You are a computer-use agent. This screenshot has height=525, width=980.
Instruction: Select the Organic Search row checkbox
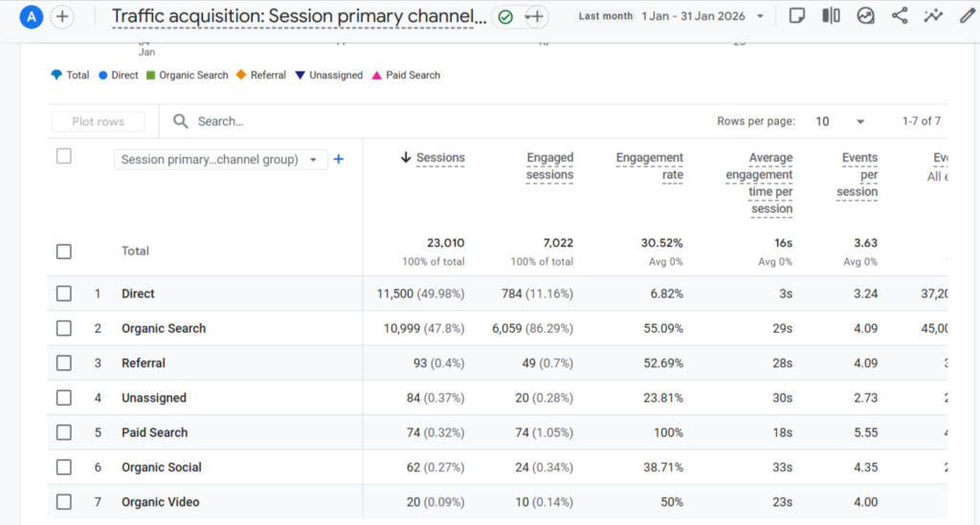[63, 328]
